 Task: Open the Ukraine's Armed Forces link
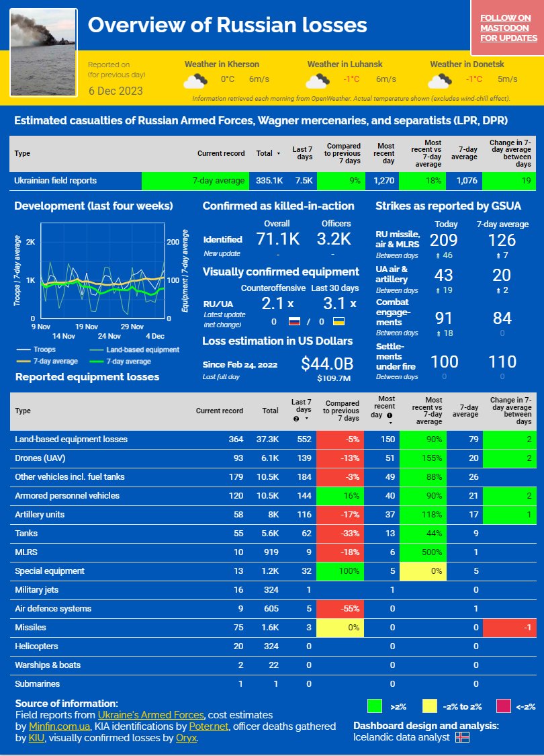[151, 715]
